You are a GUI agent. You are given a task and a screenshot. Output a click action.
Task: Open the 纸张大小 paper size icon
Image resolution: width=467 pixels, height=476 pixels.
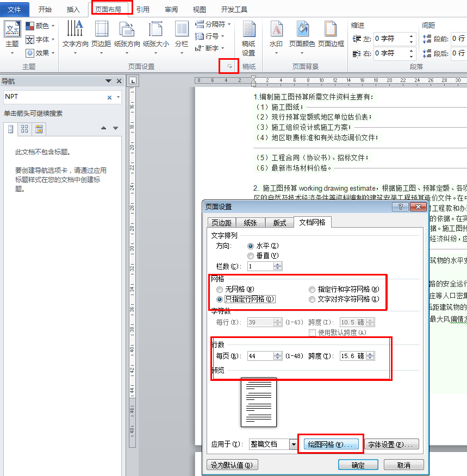tap(155, 29)
